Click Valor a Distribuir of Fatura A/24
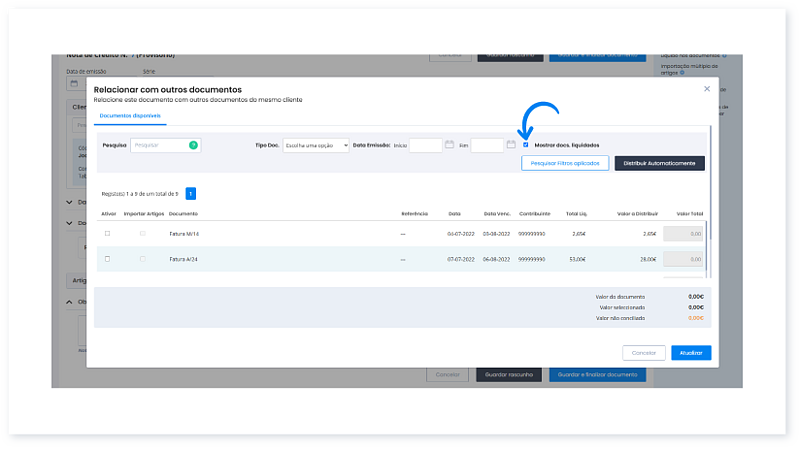Viewport: 800px width, 449px height. click(x=642, y=259)
